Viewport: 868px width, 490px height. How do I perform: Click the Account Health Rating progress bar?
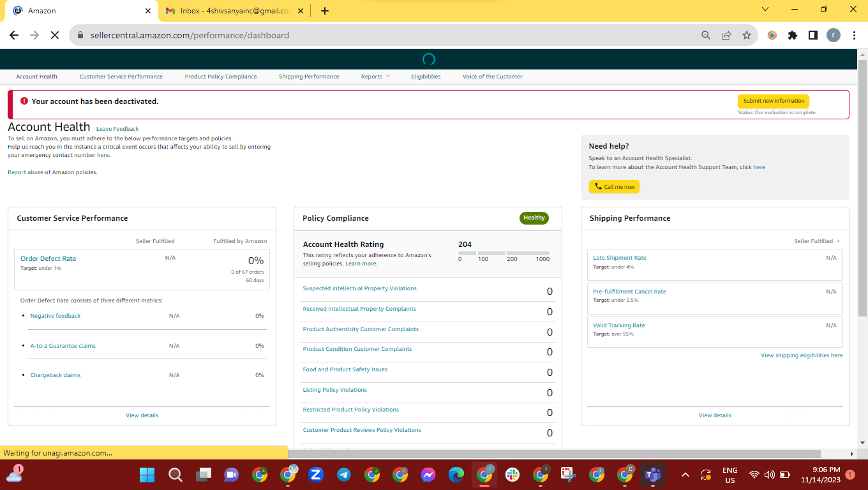tap(504, 253)
